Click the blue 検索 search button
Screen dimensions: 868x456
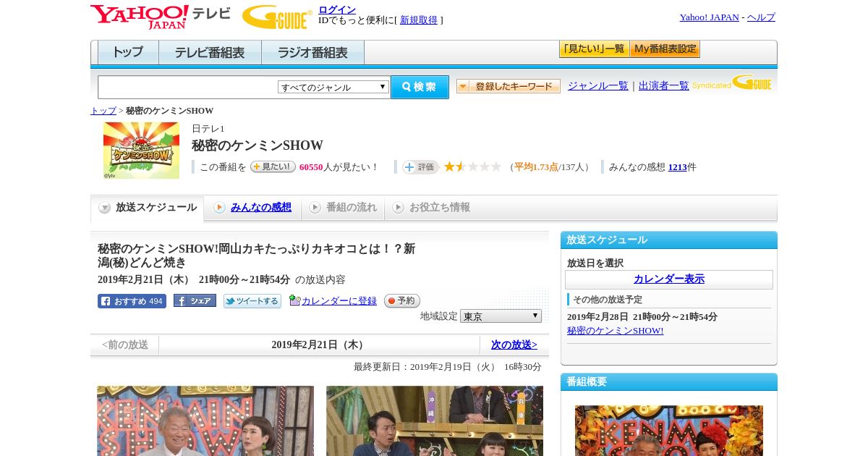point(420,87)
